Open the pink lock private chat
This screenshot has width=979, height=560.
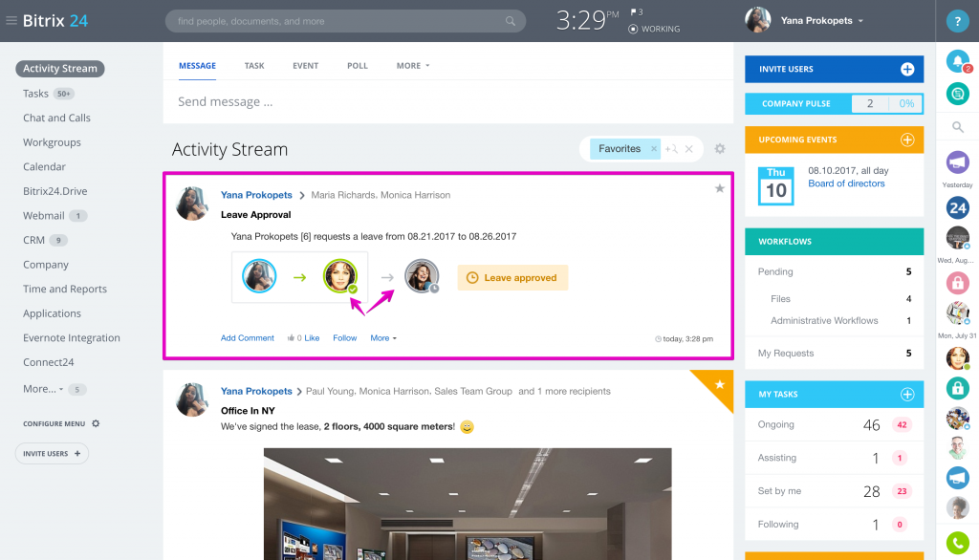(957, 283)
